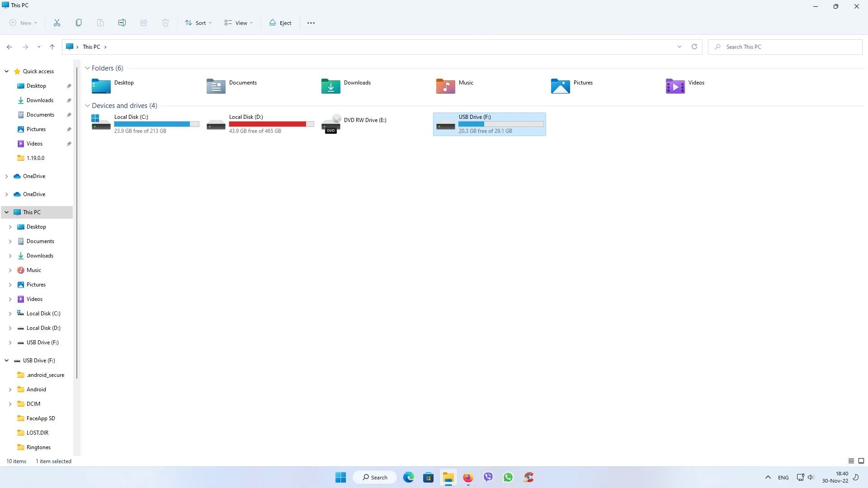This screenshot has width=868, height=488.
Task: Open the Music folder in Folders section
Action: pyautogui.click(x=446, y=85)
